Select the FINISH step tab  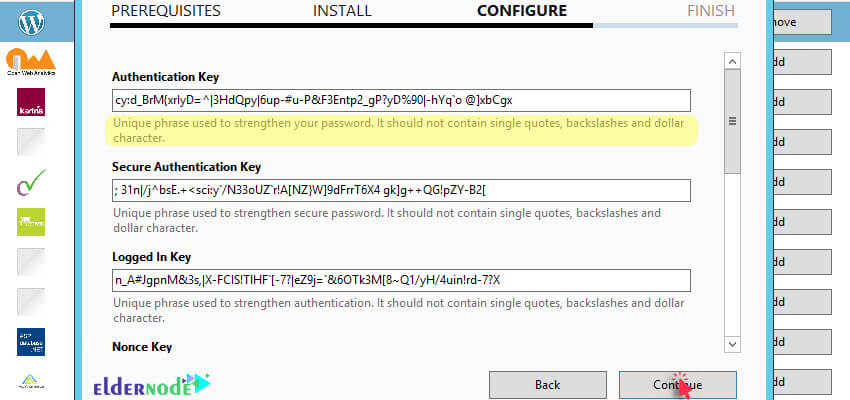click(x=711, y=11)
